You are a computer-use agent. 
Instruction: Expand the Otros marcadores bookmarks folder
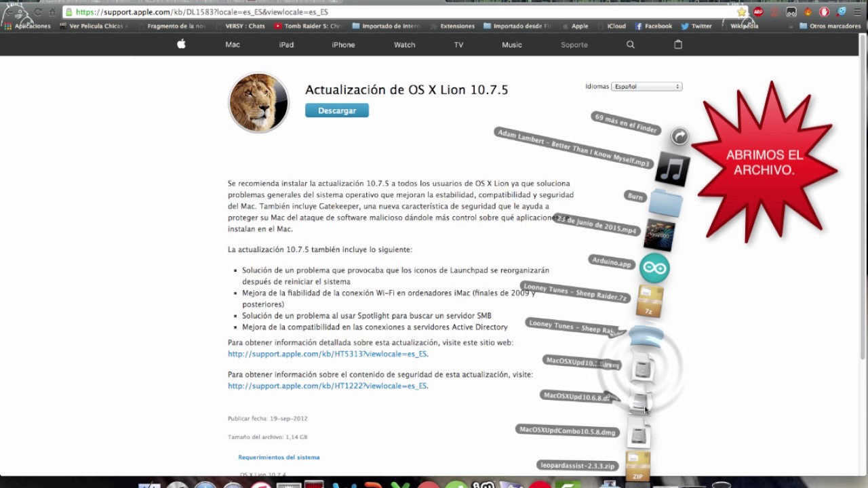tap(830, 26)
